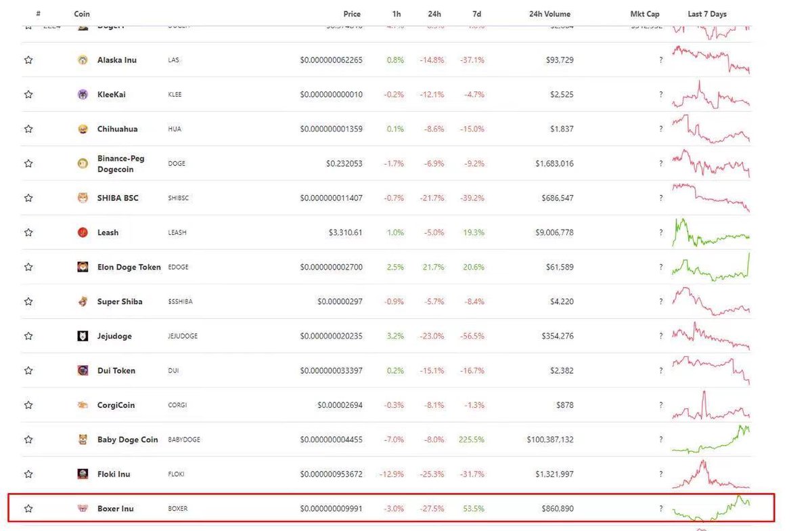Screen dimensions: 812x531
Task: Click the Super Shiba coin logo
Action: 83,302
